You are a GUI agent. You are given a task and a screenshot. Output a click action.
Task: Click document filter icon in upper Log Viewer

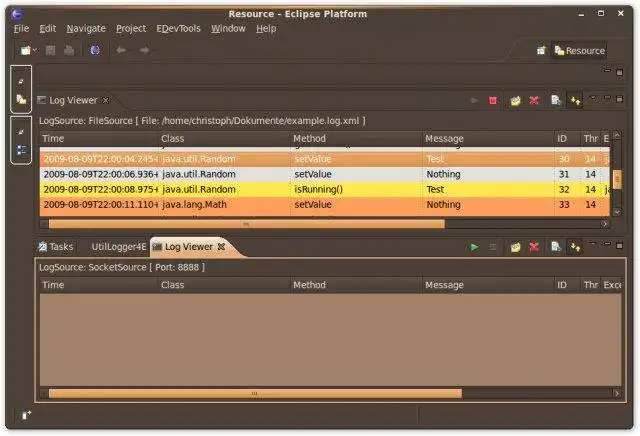click(x=556, y=100)
